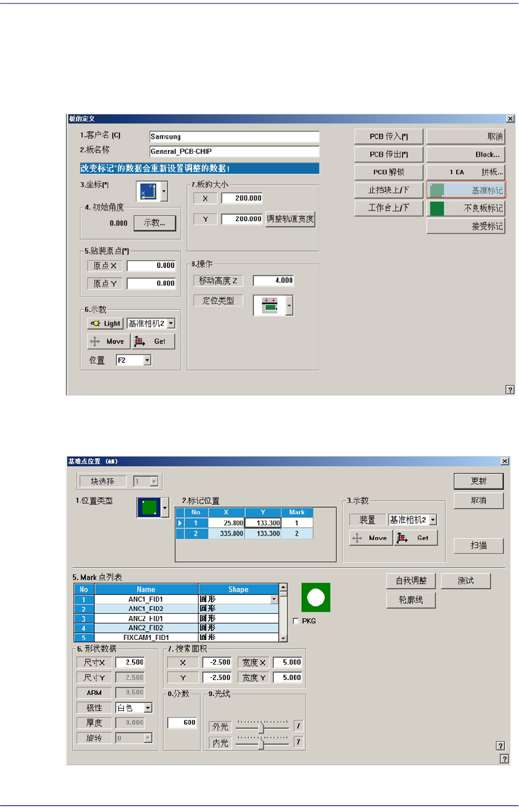The width and height of the screenshot is (519, 812).
Task: Select the FIXCAM1_FID1 row in Mark list
Action: click(176, 637)
